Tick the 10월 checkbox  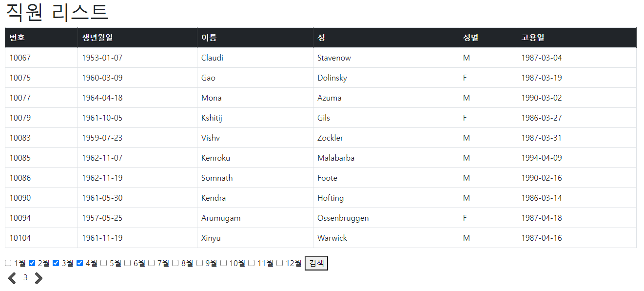coord(223,263)
